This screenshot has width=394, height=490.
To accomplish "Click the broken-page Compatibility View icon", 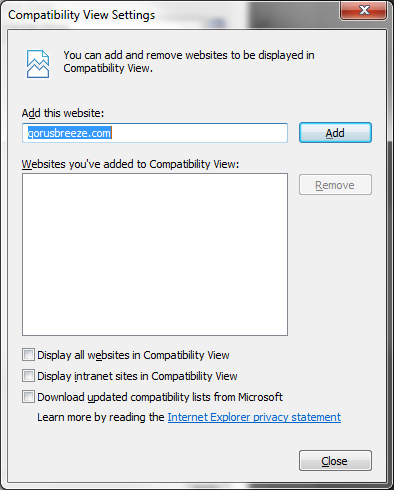I will pos(38,64).
